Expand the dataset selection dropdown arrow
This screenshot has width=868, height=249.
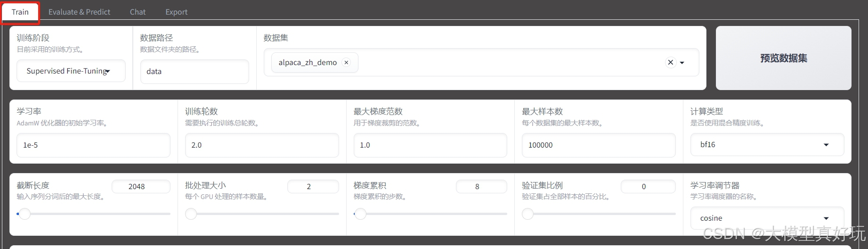point(682,63)
